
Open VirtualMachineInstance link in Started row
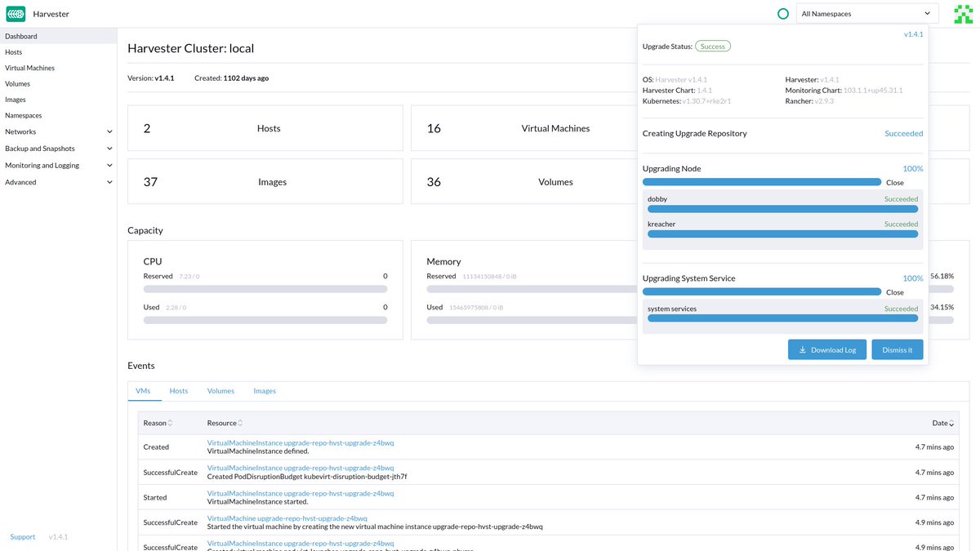point(301,494)
